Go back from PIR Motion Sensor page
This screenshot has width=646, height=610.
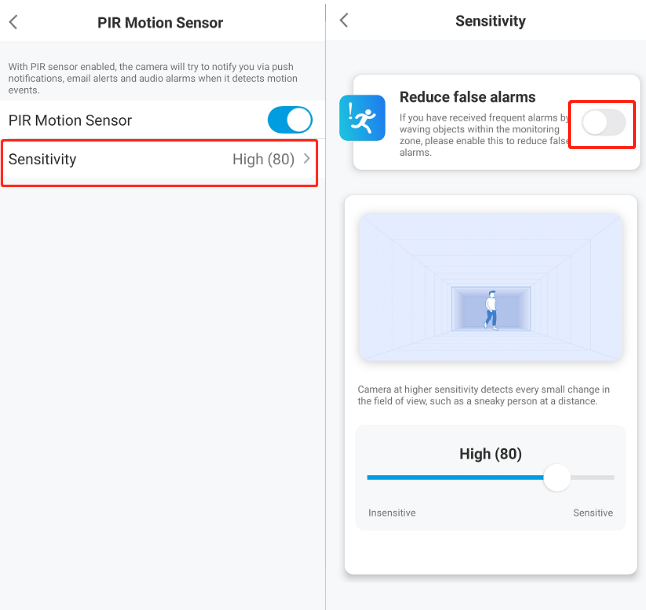pos(14,22)
